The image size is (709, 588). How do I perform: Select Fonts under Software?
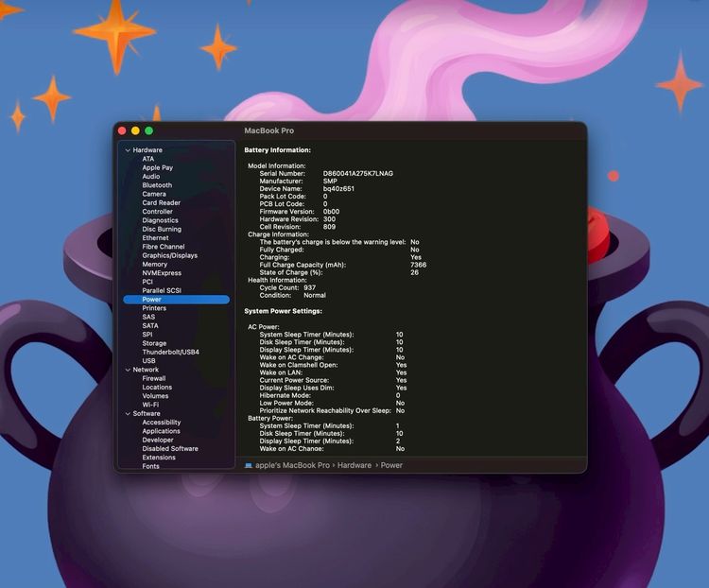pyautogui.click(x=150, y=466)
